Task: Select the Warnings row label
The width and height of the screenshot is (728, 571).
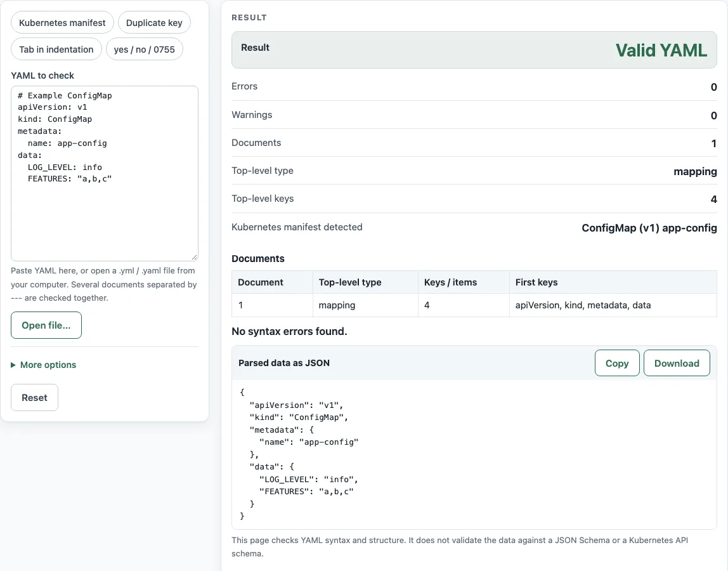Action: click(252, 115)
